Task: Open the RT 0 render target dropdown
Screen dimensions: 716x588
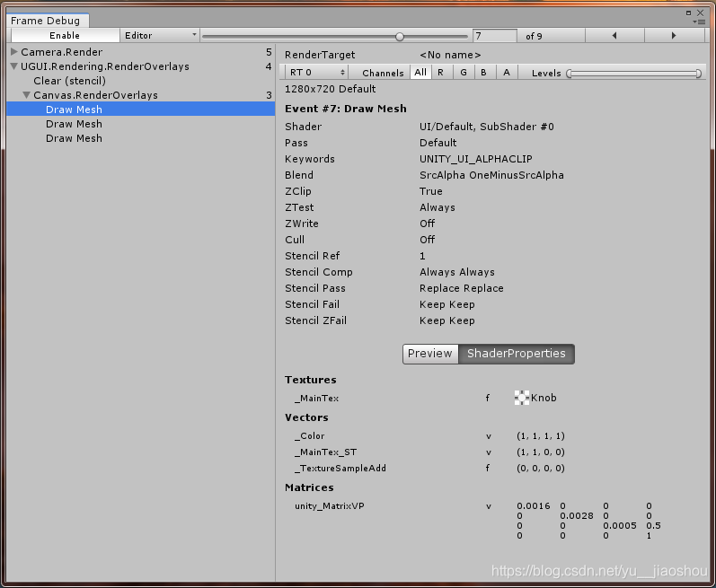Action: click(x=316, y=72)
